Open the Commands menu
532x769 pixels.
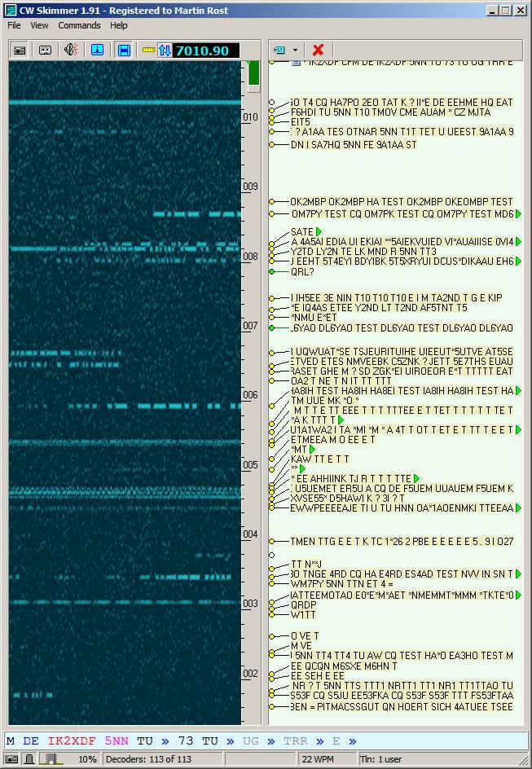click(x=79, y=25)
